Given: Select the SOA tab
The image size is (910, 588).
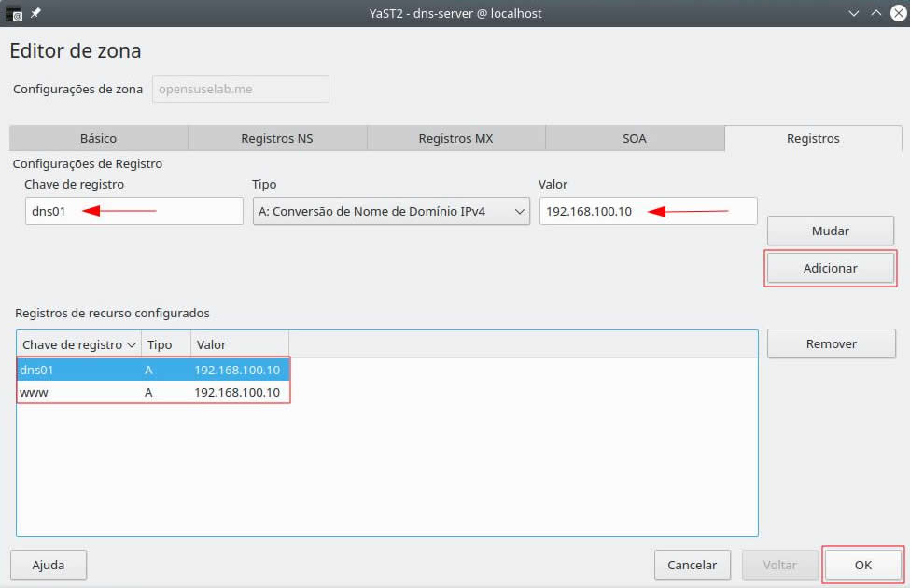Looking at the screenshot, I should pyautogui.click(x=635, y=138).
